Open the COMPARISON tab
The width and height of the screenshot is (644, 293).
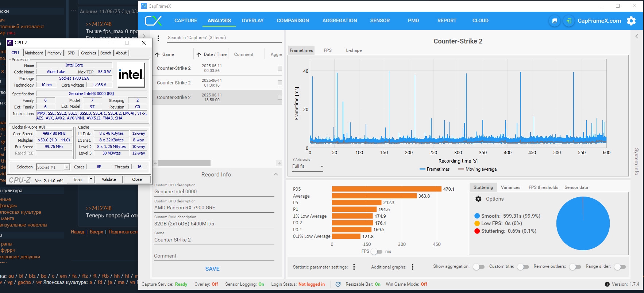click(293, 21)
